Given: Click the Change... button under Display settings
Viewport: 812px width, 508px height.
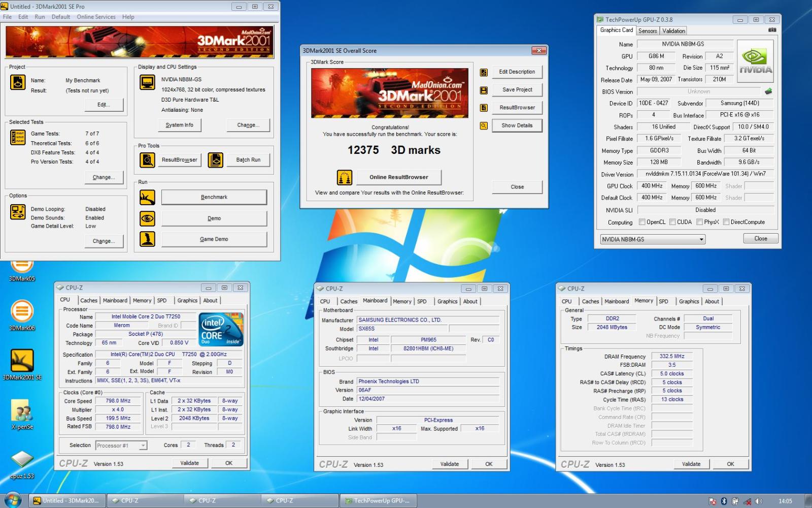Looking at the screenshot, I should 249,125.
